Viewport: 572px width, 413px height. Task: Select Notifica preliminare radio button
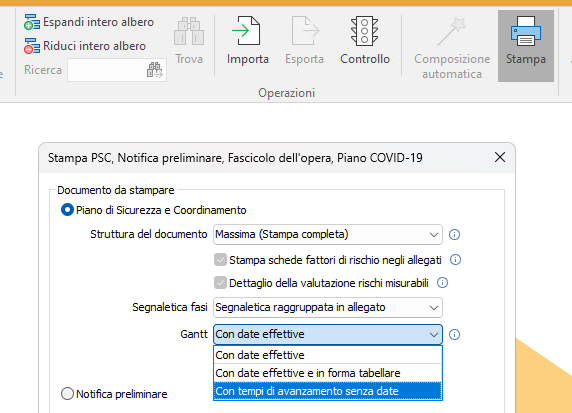(67, 394)
